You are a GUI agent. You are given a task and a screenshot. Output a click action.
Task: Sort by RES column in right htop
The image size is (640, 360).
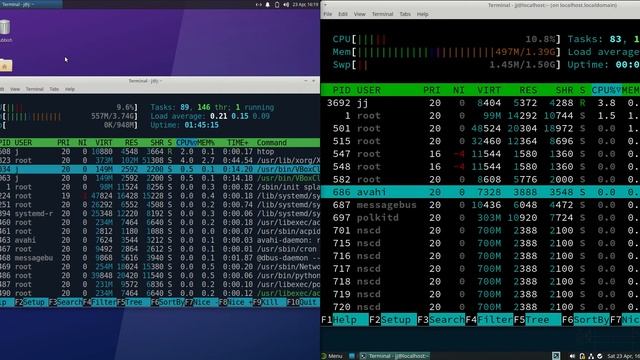[x=528, y=90]
